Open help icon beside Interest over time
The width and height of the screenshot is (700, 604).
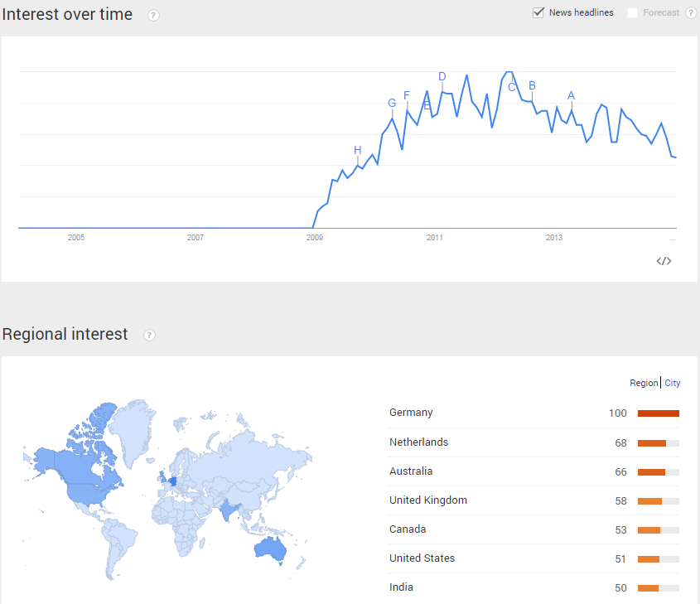(x=153, y=15)
